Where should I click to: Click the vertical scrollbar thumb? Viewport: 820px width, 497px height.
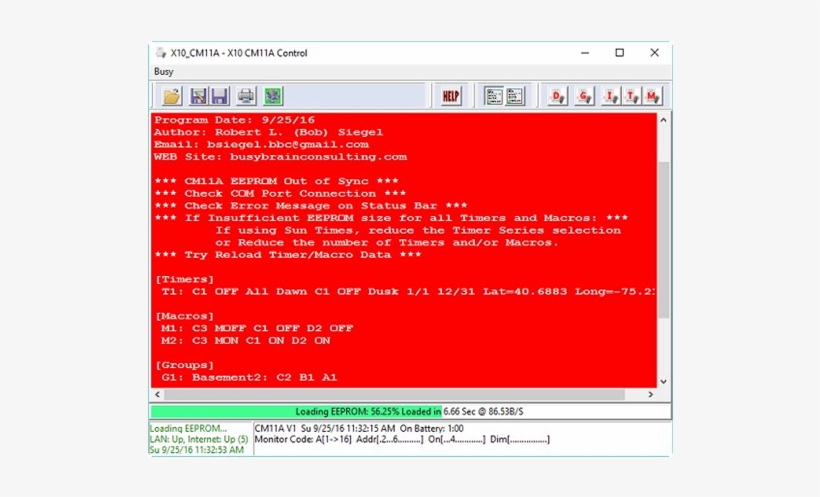click(x=663, y=240)
